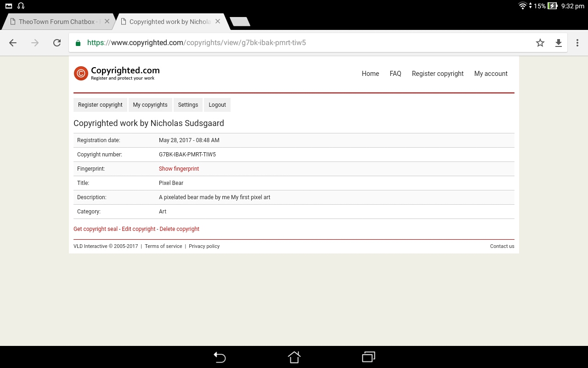Tap the image notification icon in status bar
Image resolution: width=588 pixels, height=368 pixels.
point(9,6)
